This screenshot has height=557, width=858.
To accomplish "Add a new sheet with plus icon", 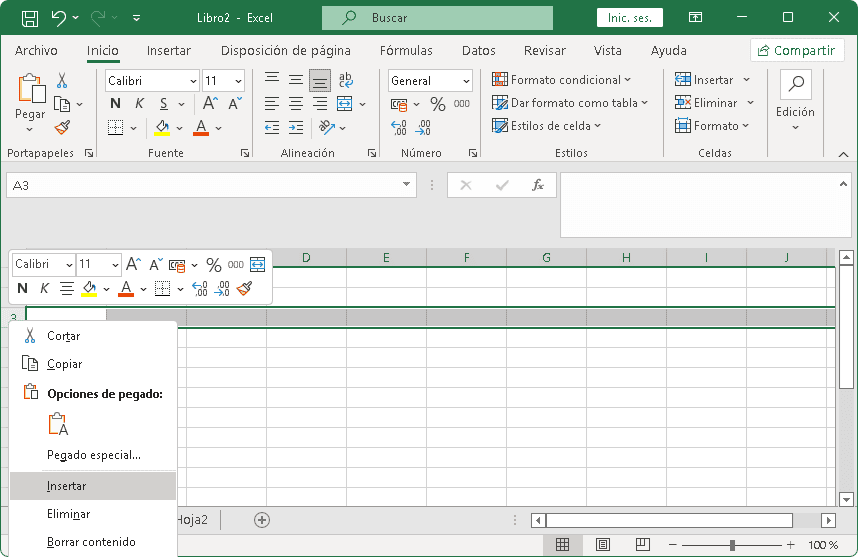I will (x=262, y=520).
